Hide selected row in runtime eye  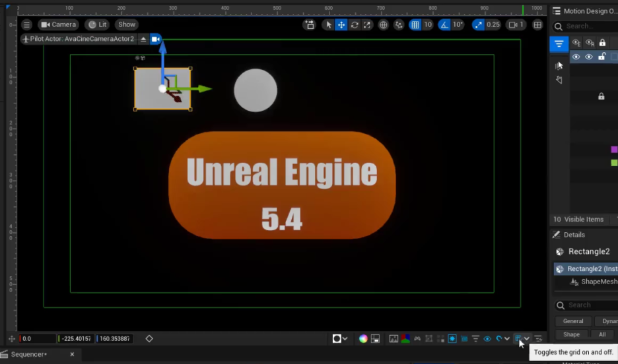(x=589, y=57)
